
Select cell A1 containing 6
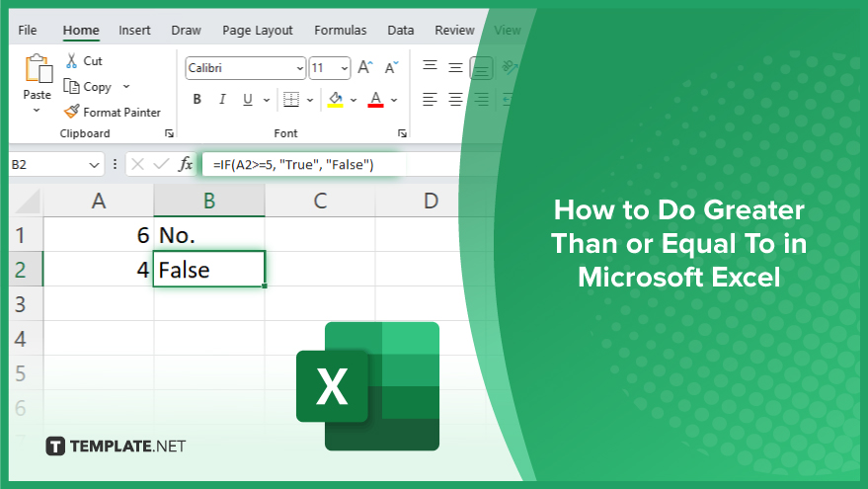[x=99, y=235]
